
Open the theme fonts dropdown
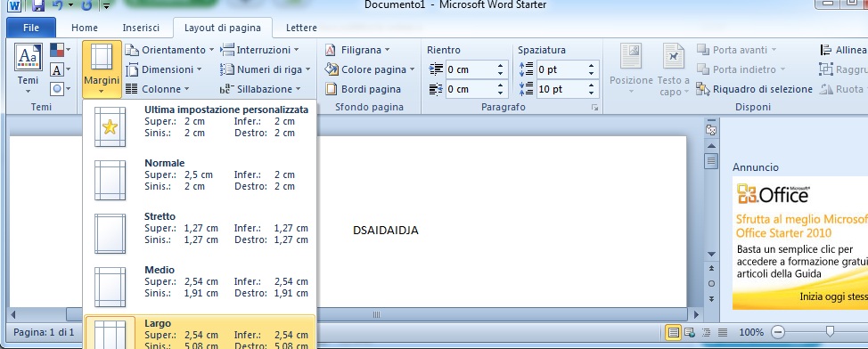(61, 69)
